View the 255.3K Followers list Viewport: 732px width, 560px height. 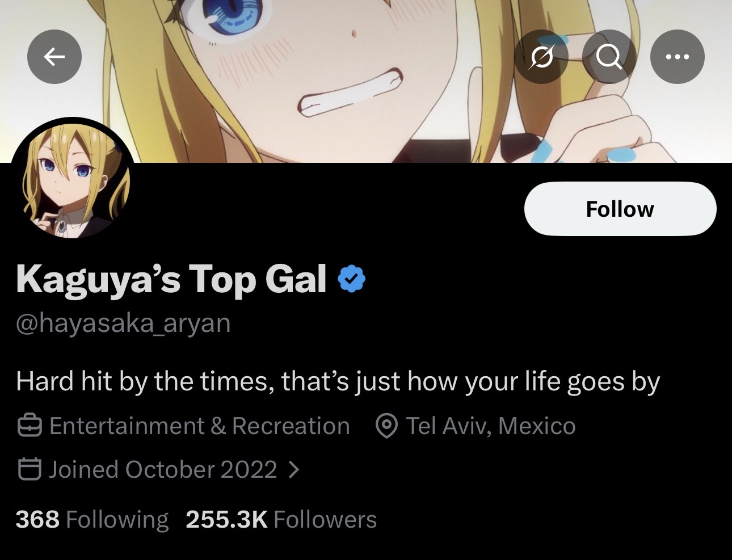(281, 520)
